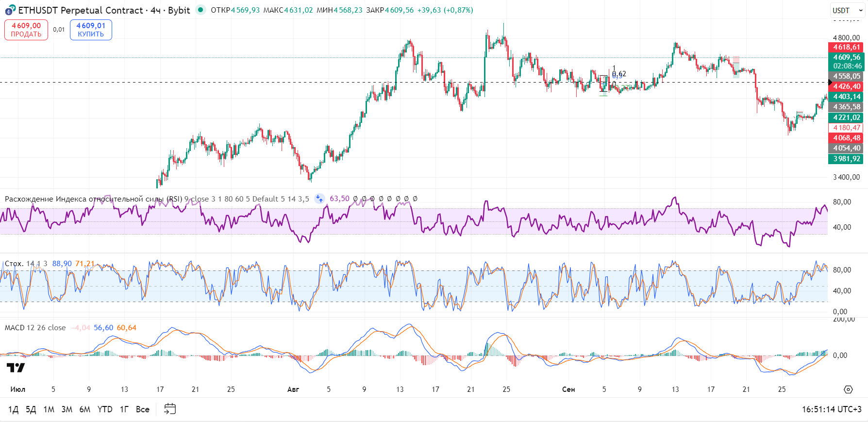Select the YTD time range
The image size is (868, 422).
coord(105,409)
